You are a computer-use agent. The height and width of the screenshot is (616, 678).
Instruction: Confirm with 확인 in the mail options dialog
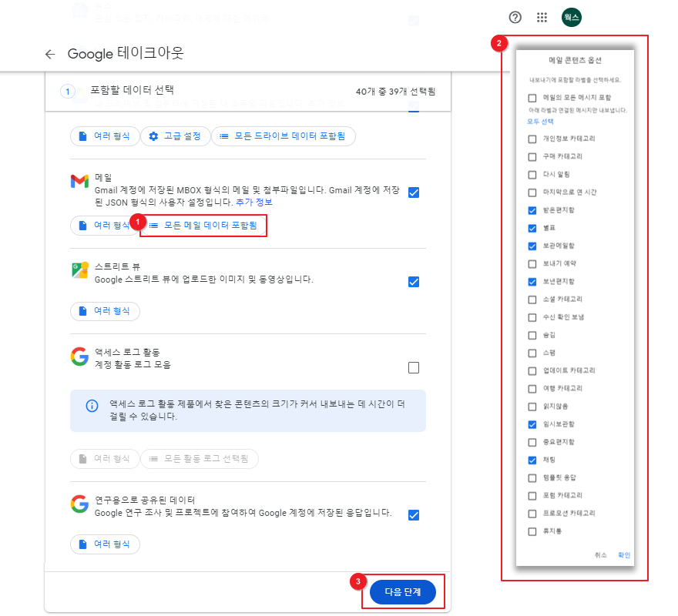[x=624, y=555]
